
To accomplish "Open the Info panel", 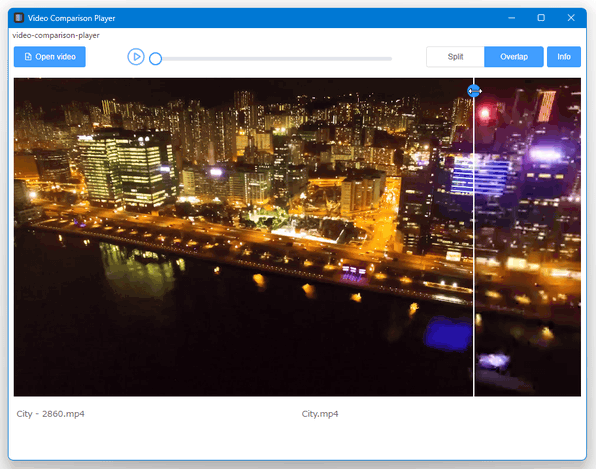I will [564, 57].
